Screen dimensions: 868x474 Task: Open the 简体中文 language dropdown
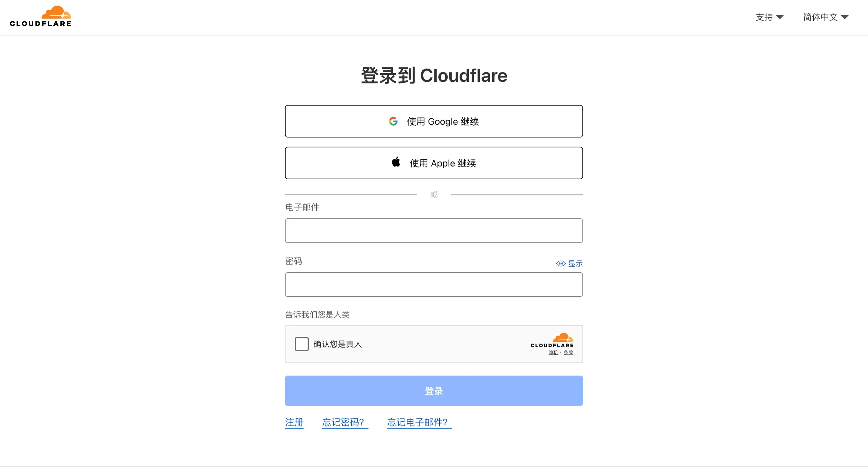[x=820, y=17]
